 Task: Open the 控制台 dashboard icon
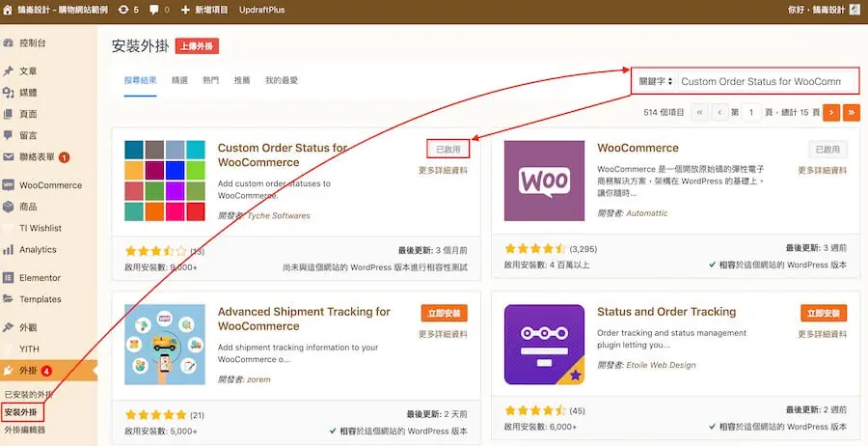tap(9, 43)
